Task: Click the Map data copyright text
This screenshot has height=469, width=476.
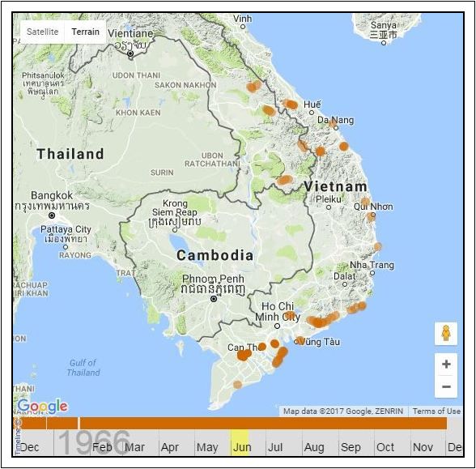Action: pos(343,411)
